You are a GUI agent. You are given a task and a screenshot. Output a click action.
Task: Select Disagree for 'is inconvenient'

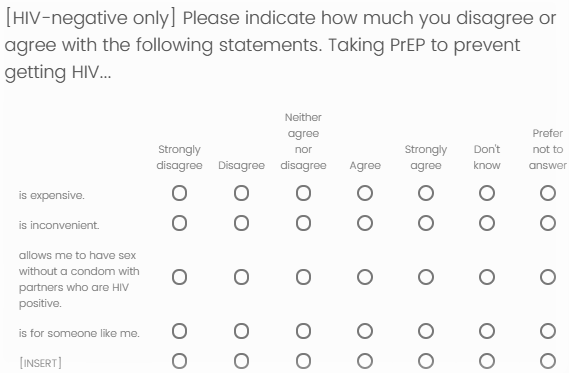(241, 223)
